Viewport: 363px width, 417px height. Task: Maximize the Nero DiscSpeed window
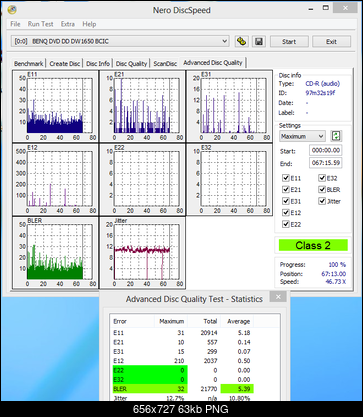tap(326, 8)
